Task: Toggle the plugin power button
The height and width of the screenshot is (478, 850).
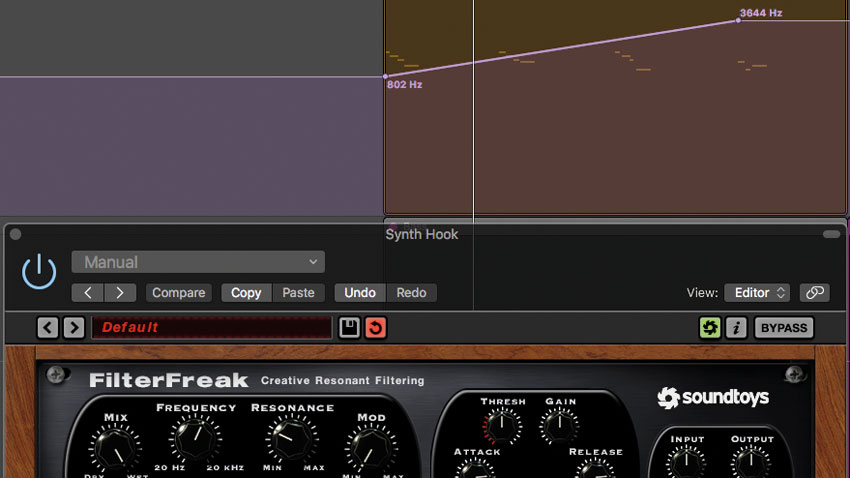Action: coord(39,271)
